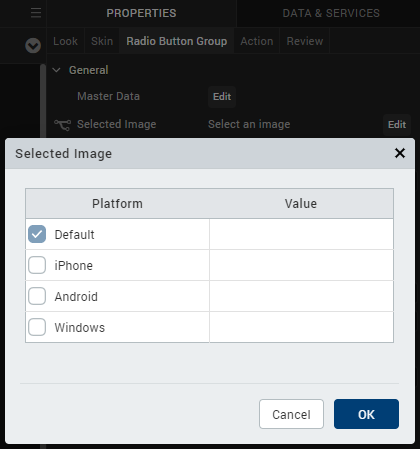Select the Action tab
420x449 pixels.
coord(257,41)
